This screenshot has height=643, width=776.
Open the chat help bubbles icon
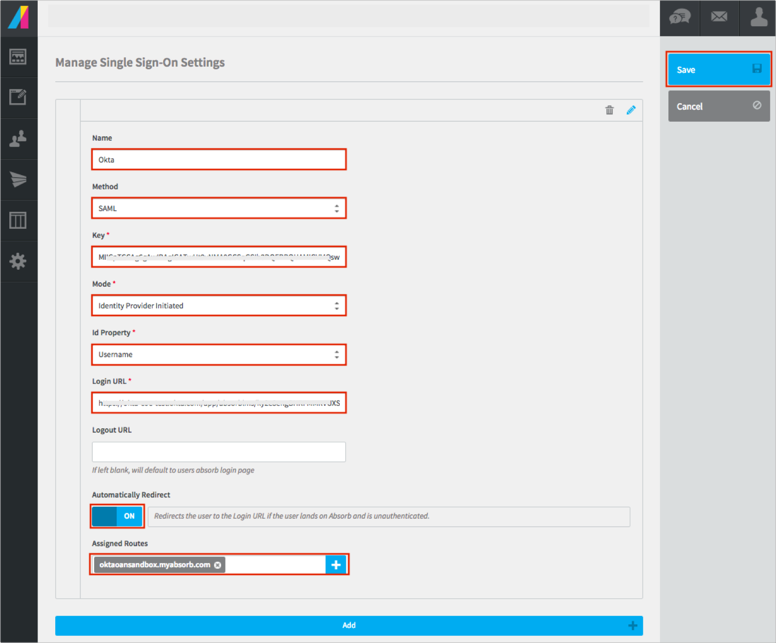680,17
